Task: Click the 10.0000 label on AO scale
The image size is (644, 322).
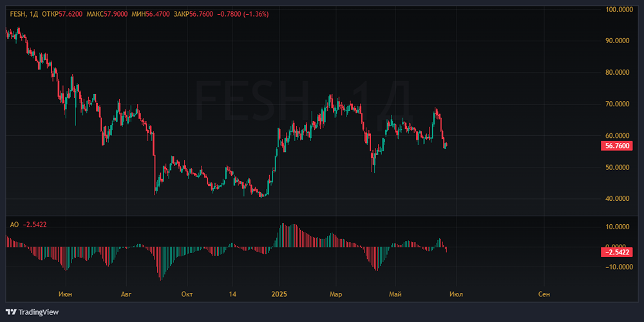Action: 618,227
